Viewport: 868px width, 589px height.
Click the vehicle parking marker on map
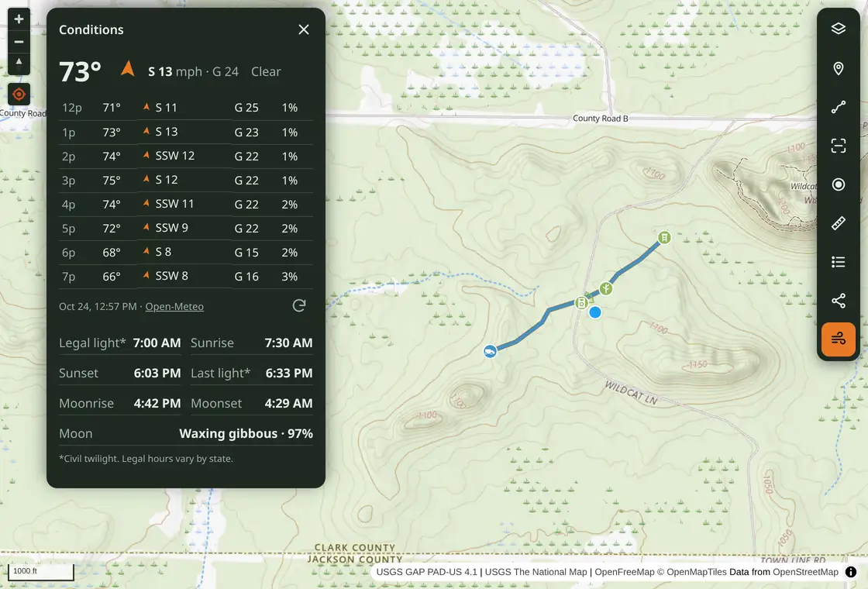click(490, 352)
